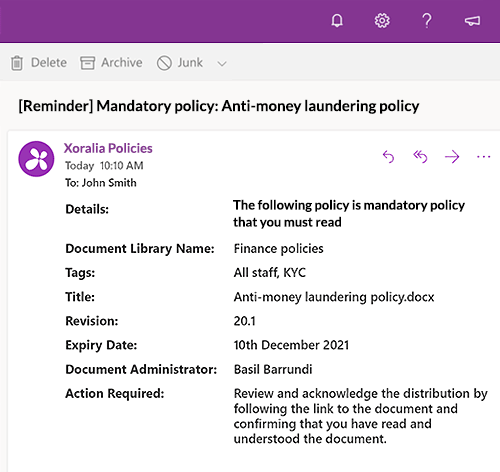Open the feedback megaphone icon
The height and width of the screenshot is (472, 500).
point(472,21)
